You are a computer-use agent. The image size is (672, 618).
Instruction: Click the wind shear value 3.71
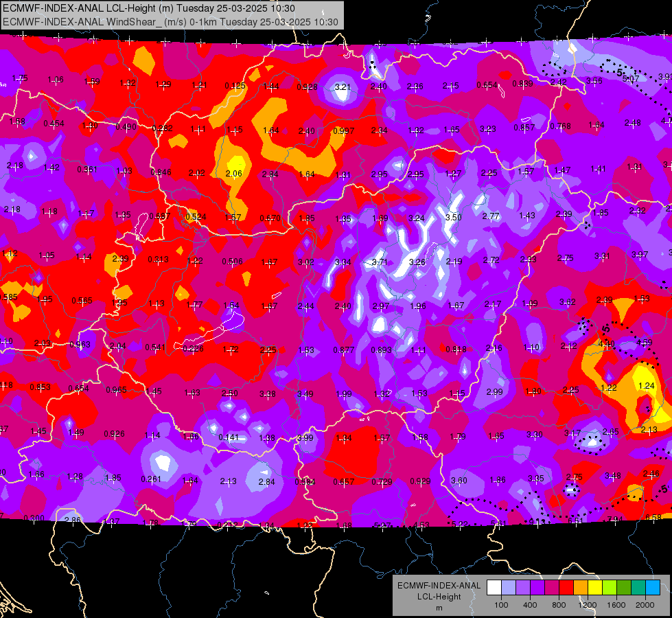(x=380, y=262)
